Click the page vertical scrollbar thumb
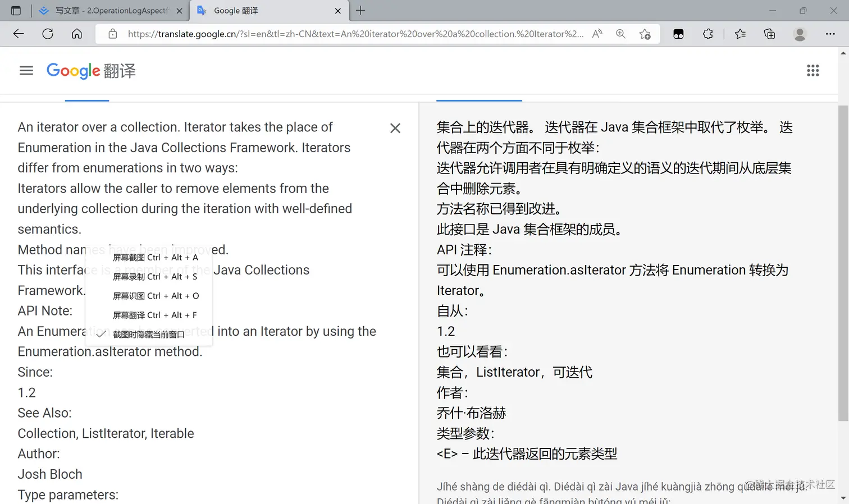 (843, 263)
